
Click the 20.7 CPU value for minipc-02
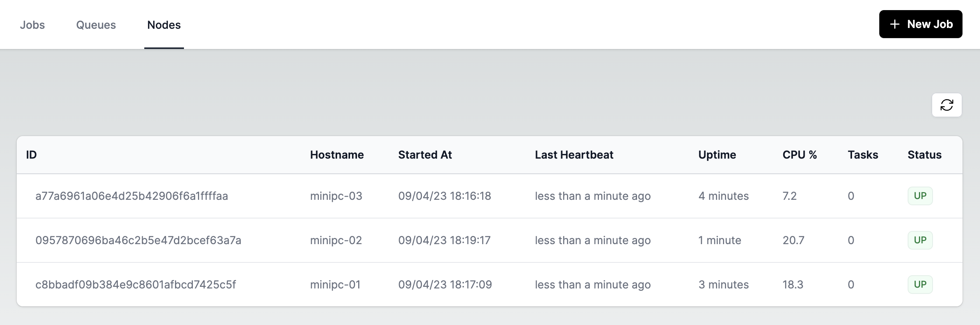[793, 240]
